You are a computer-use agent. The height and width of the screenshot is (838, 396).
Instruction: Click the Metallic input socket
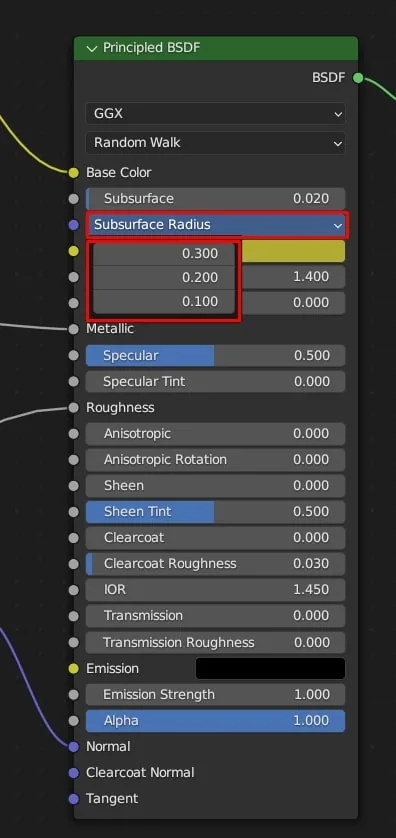74,329
